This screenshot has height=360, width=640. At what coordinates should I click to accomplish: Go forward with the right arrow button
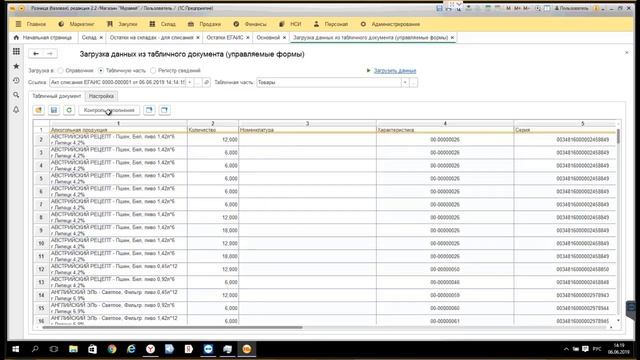50,53
